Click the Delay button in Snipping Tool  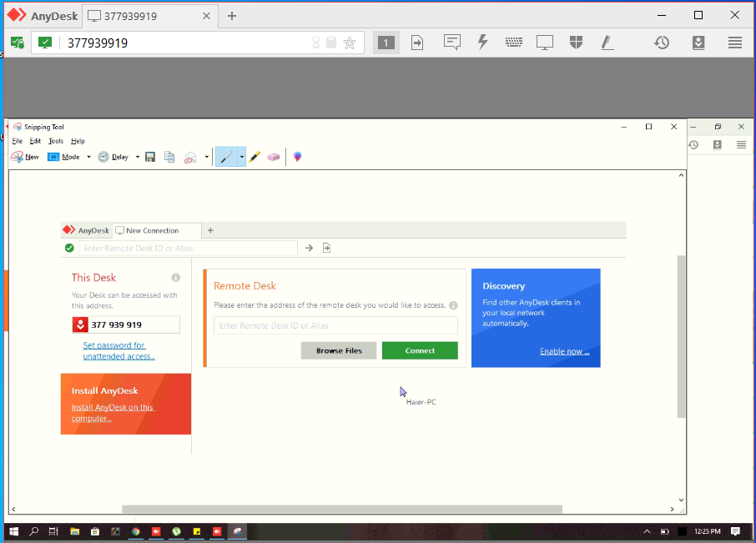tap(113, 157)
